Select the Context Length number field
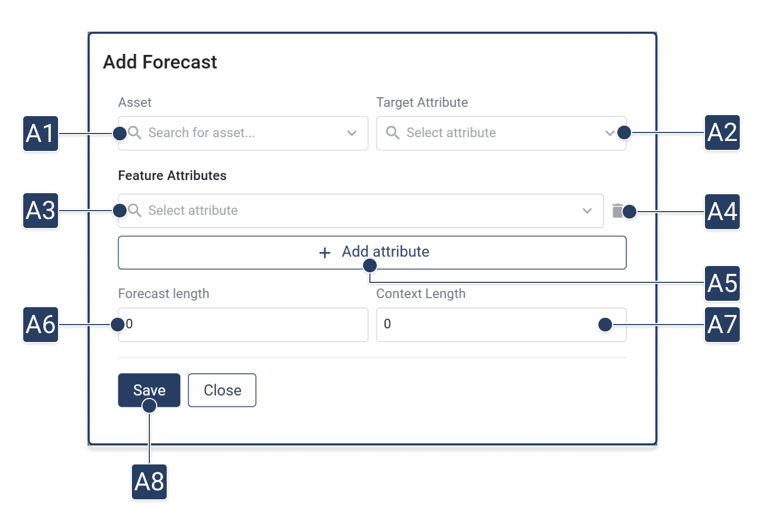 (x=491, y=325)
